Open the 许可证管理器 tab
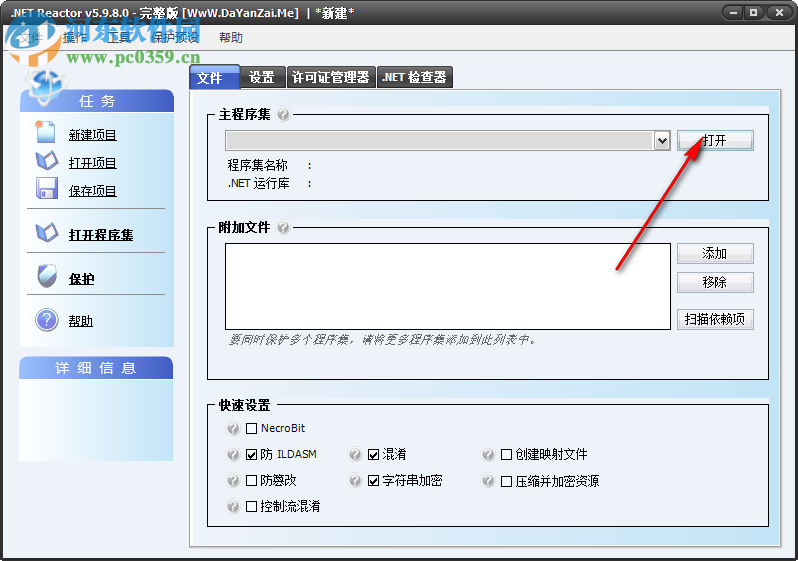Image resolution: width=798 pixels, height=561 pixels. click(331, 77)
